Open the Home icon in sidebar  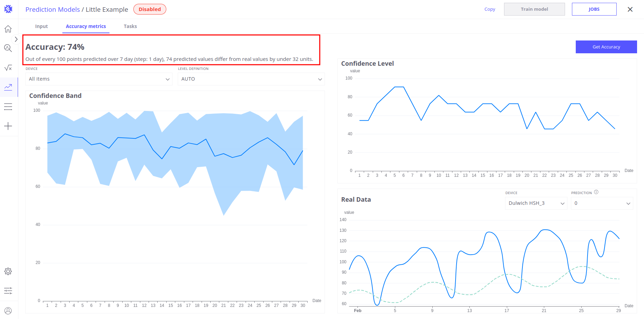click(x=8, y=29)
